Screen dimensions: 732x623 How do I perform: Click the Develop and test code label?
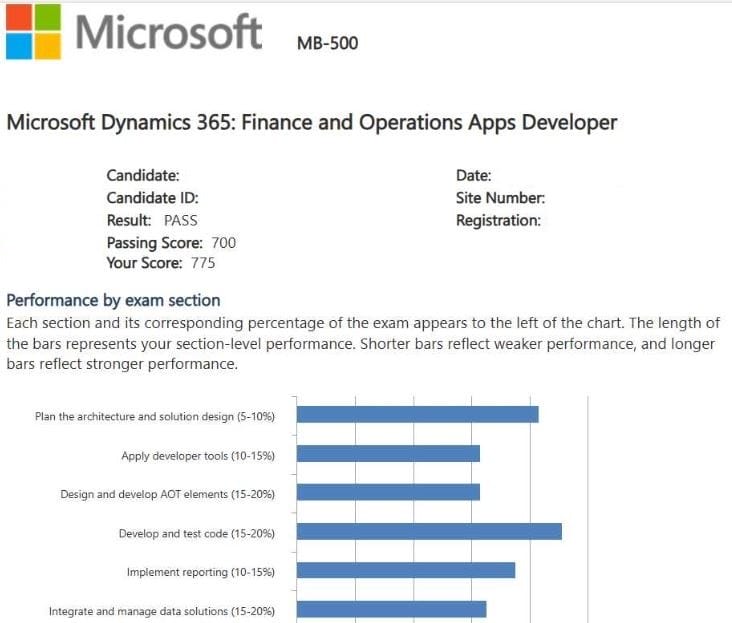tap(196, 533)
